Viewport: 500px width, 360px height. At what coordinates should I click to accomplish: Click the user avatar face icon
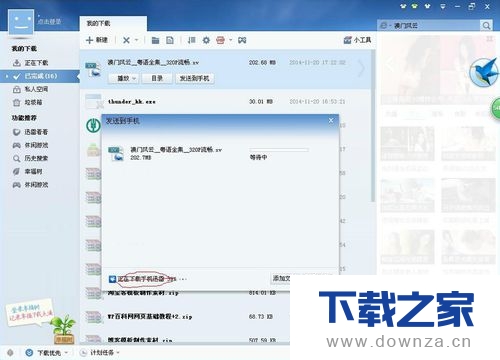(21, 22)
